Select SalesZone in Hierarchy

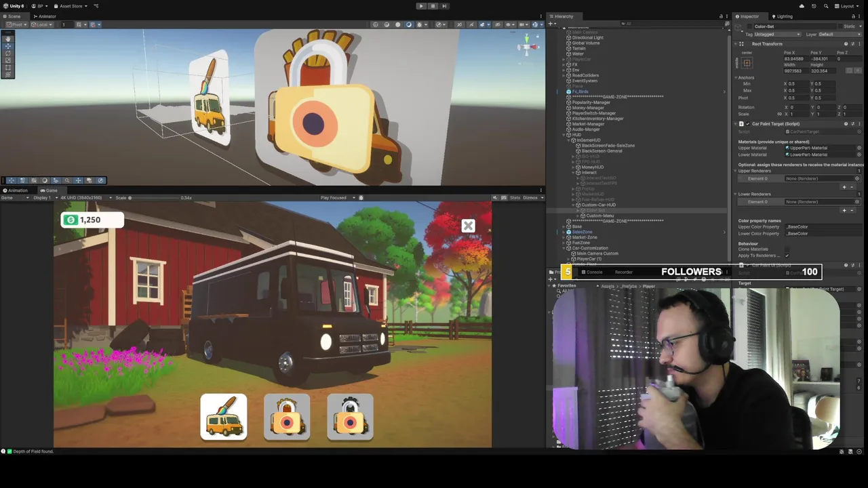[x=582, y=232]
